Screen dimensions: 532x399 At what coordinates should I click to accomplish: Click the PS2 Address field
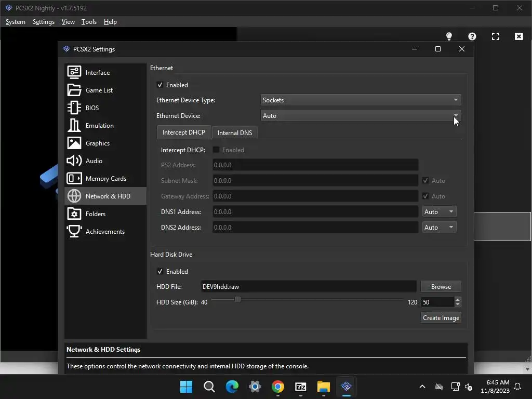tap(315, 165)
